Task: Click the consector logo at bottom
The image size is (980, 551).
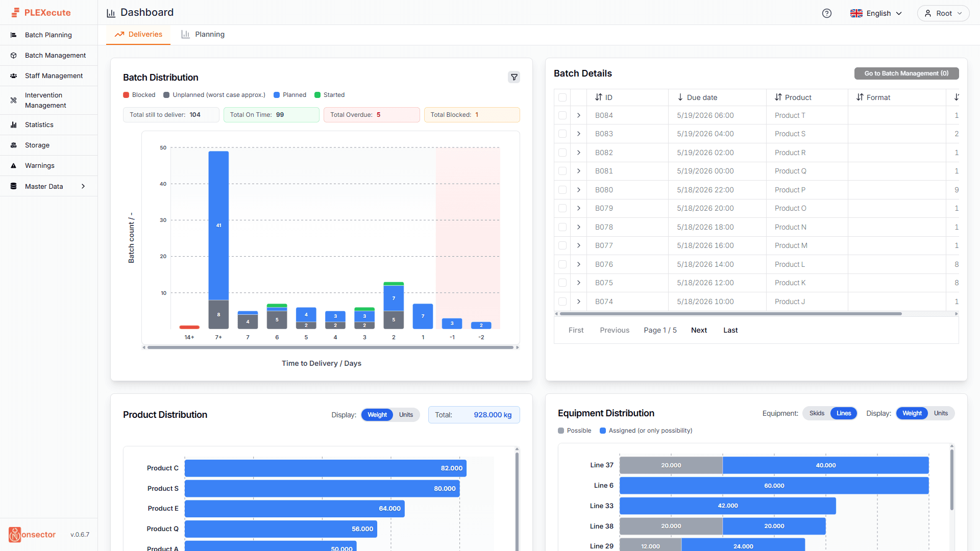Action: coord(32,534)
